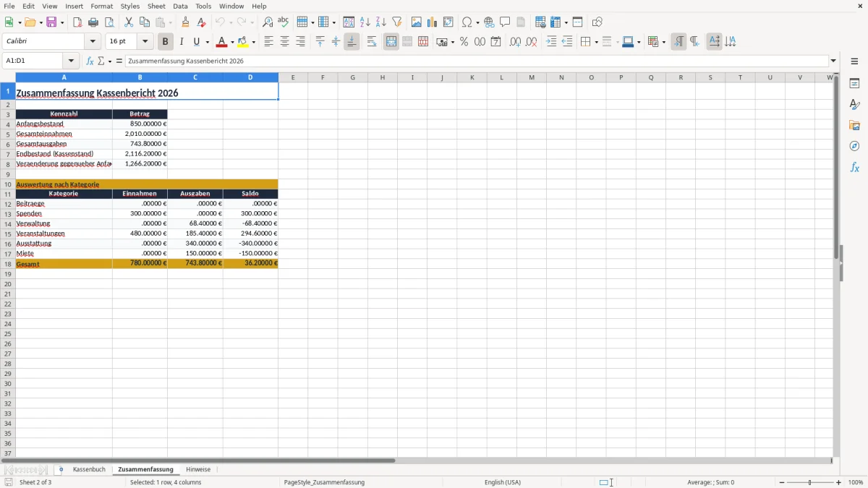The width and height of the screenshot is (868, 488).
Task: Open the sidebar Properties panel
Action: click(854, 84)
